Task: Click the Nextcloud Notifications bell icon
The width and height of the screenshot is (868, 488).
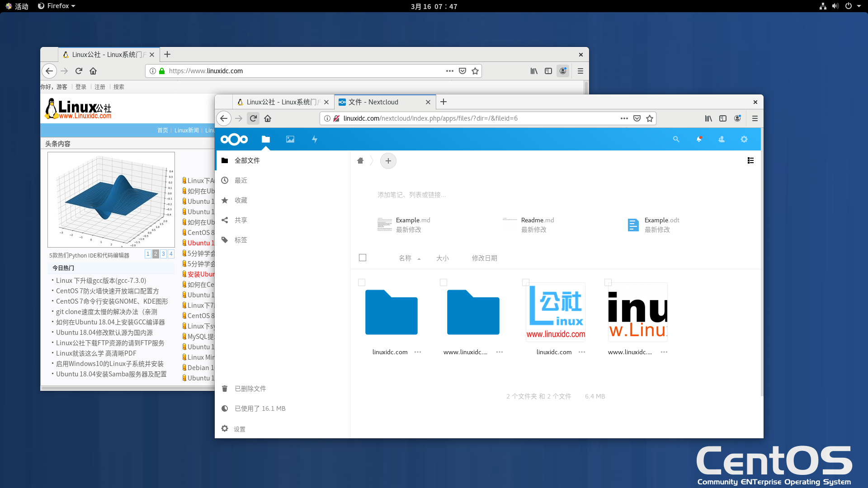Action: [698, 139]
